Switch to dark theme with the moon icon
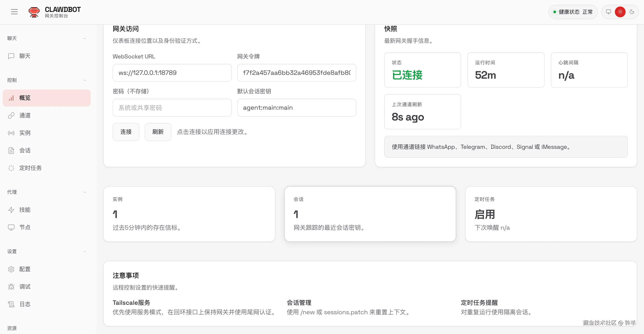644x334 pixels. tap(632, 12)
